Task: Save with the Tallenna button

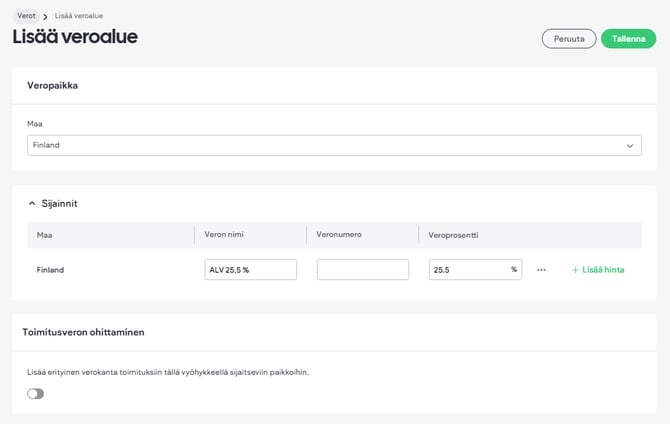Action: pos(628,39)
